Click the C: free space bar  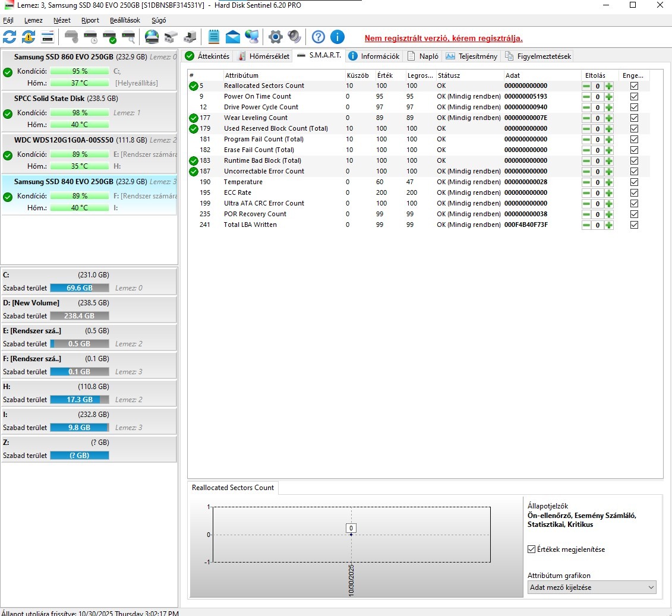[x=79, y=288]
